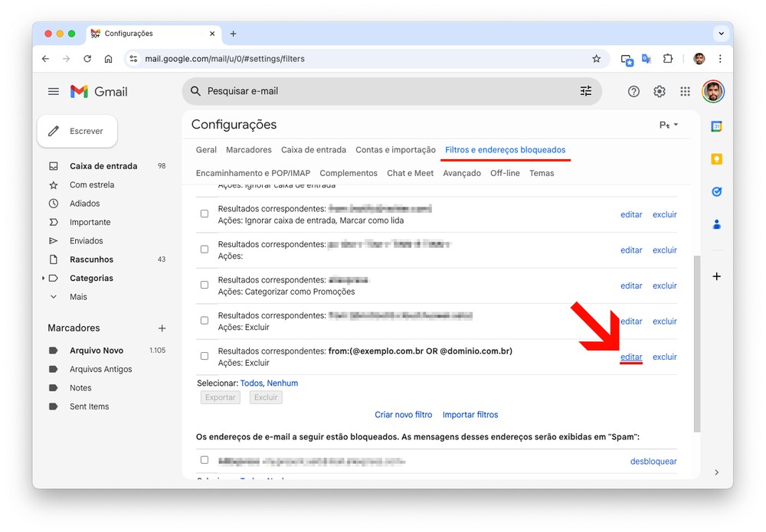Screen dimensions: 766x532
Task: Click the Criar novo filtro link
Action: [403, 415]
